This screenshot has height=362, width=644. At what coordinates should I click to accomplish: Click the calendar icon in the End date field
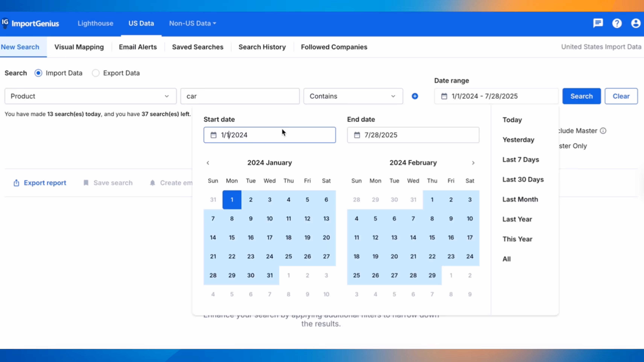pos(357,135)
